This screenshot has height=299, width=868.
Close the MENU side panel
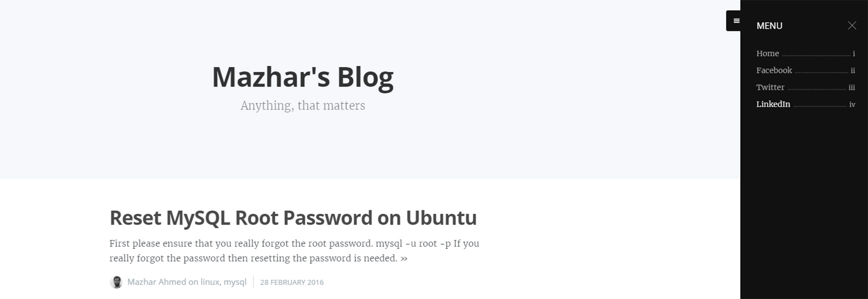pyautogui.click(x=852, y=25)
